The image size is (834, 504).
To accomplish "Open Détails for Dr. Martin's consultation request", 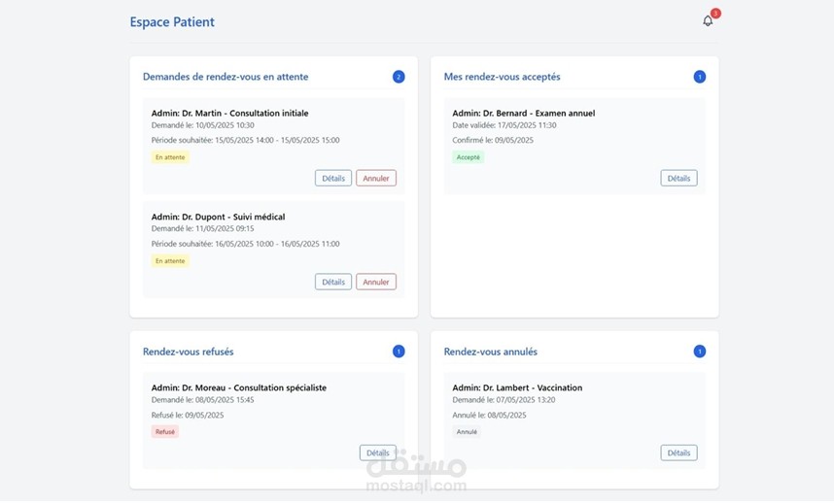I will pyautogui.click(x=333, y=178).
